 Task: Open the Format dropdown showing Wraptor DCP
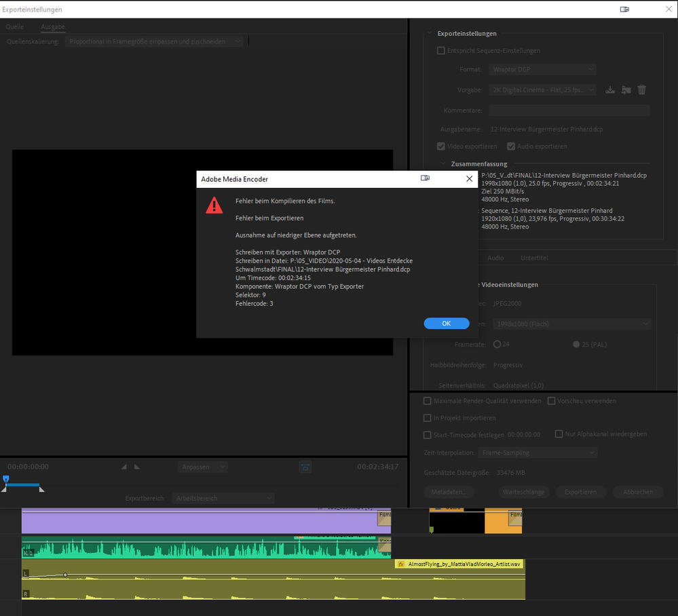542,69
